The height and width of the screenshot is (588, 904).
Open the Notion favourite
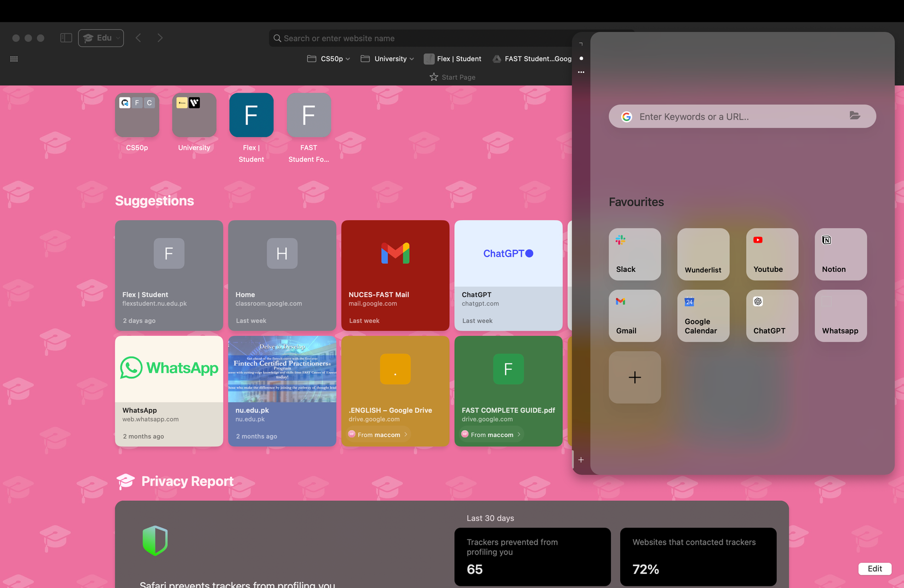pyautogui.click(x=840, y=254)
